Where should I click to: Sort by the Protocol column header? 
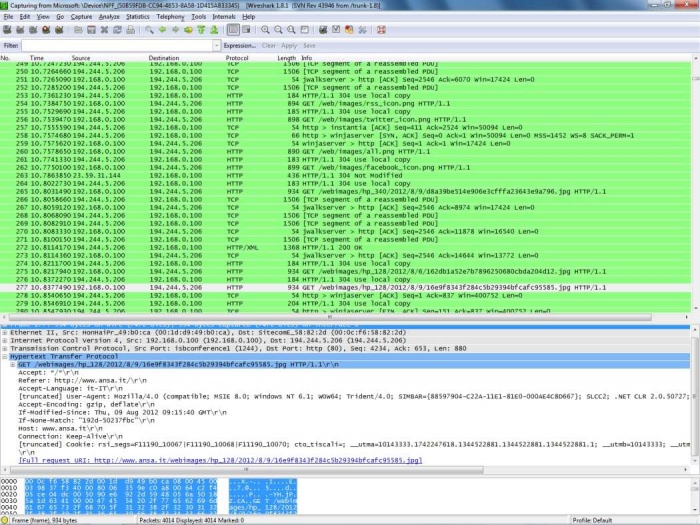tap(237, 58)
